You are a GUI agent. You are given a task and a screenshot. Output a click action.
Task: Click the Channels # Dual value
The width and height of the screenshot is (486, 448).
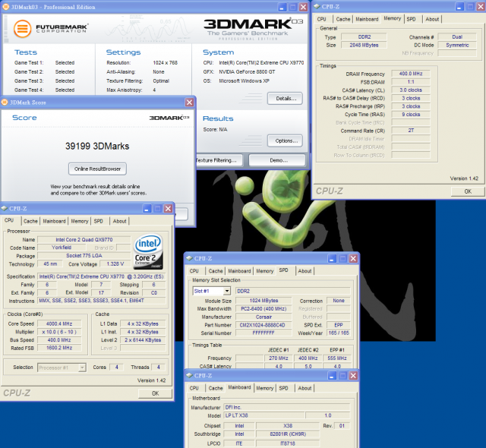pos(457,37)
